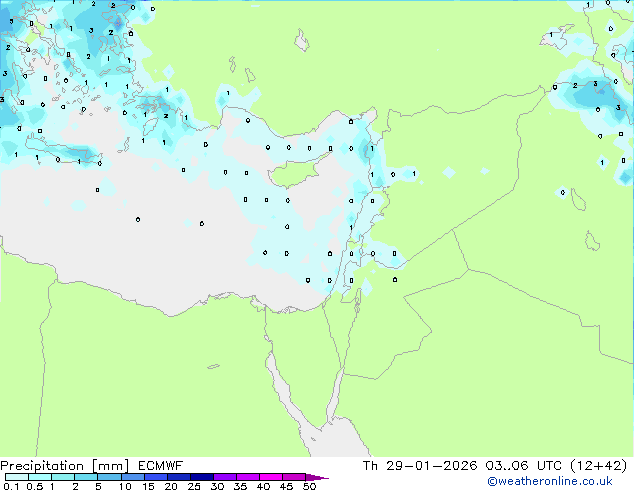634x490 pixels.
Task: Click the "ECMWF" model label
Action: point(161,466)
